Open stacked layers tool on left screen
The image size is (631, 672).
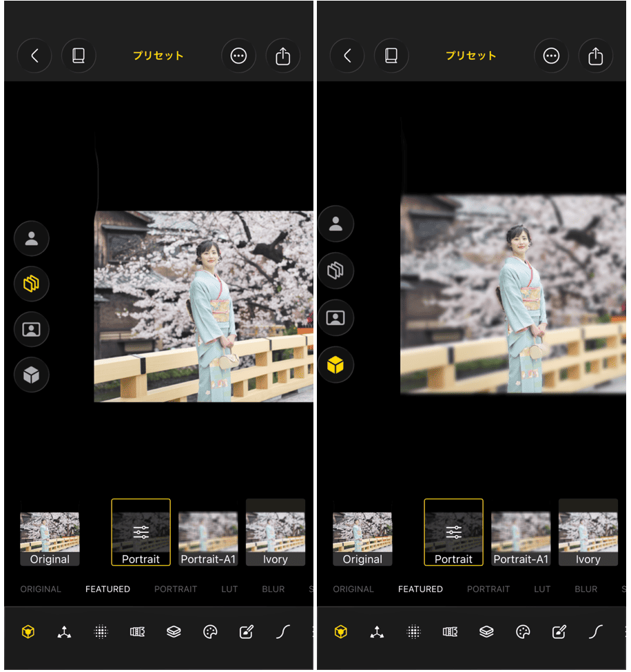174,631
